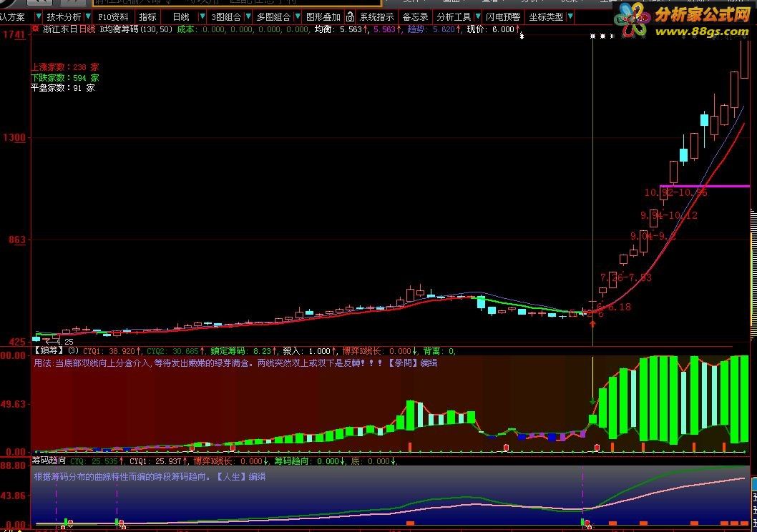The height and width of the screenshot is (532, 757).
Task: Click the 图形叠加 button
Action: click(x=323, y=17)
